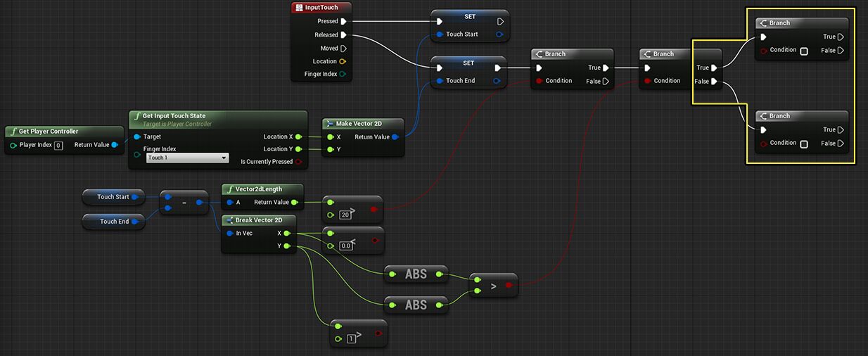Click the Break Vector 2D node icon

[229, 220]
